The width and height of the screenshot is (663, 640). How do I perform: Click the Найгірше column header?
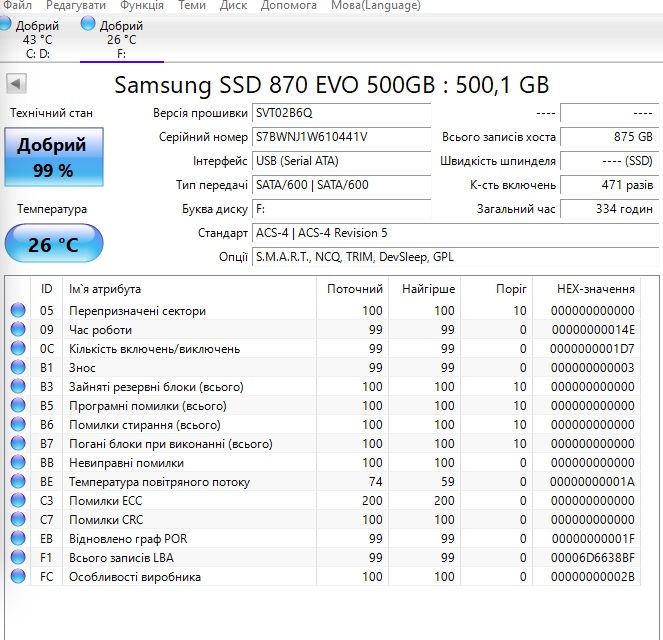click(x=425, y=289)
